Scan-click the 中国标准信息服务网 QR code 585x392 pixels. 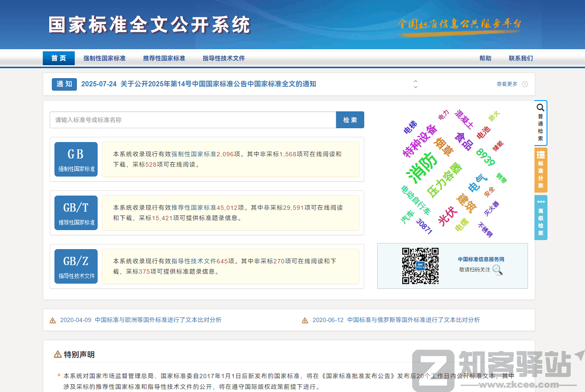(421, 266)
